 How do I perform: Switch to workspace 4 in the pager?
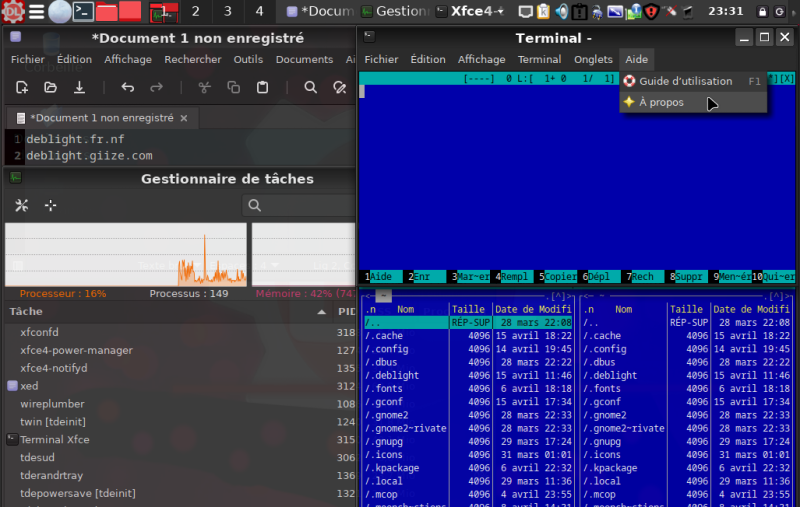260,11
